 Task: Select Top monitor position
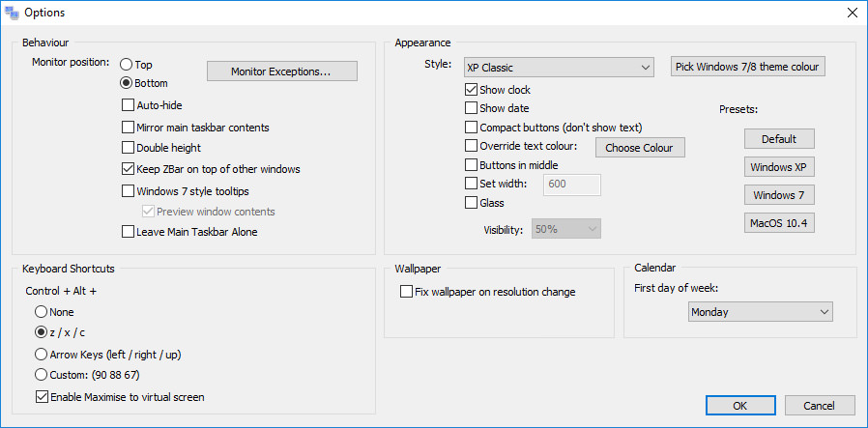[127, 65]
